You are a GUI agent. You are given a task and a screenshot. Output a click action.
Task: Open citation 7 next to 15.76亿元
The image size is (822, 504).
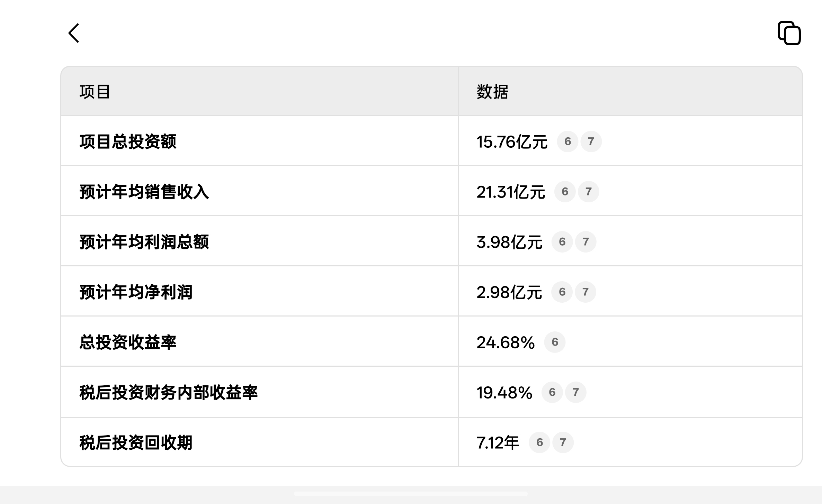(x=591, y=141)
